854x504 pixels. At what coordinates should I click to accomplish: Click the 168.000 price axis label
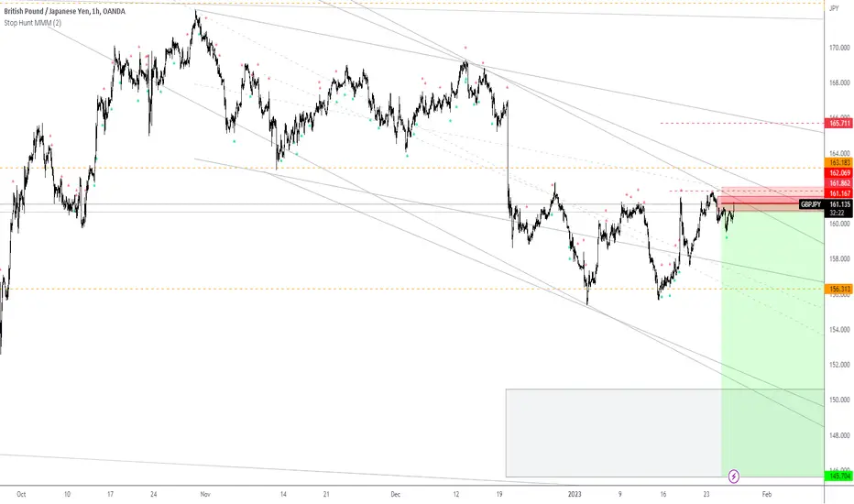coord(840,82)
